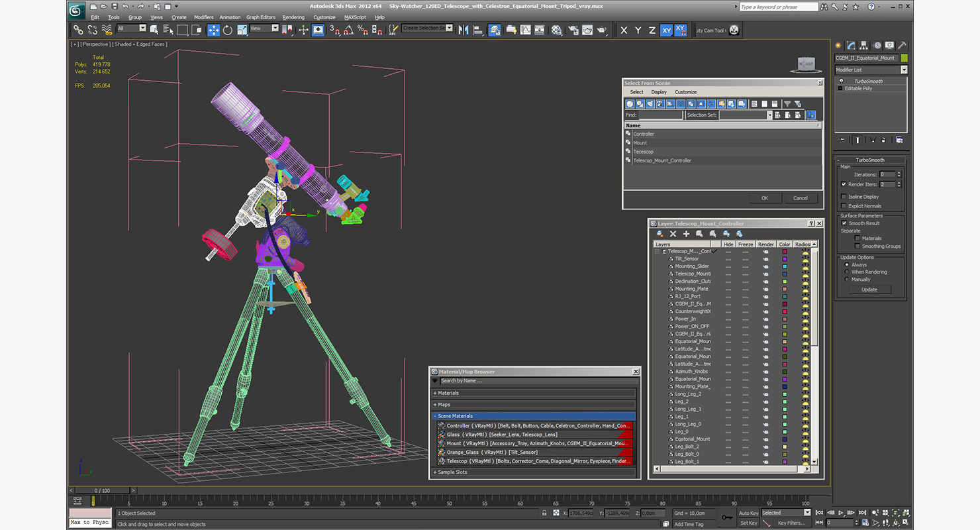The width and height of the screenshot is (980, 530).
Task: Restrict to Z axis button
Action: [x=652, y=30]
